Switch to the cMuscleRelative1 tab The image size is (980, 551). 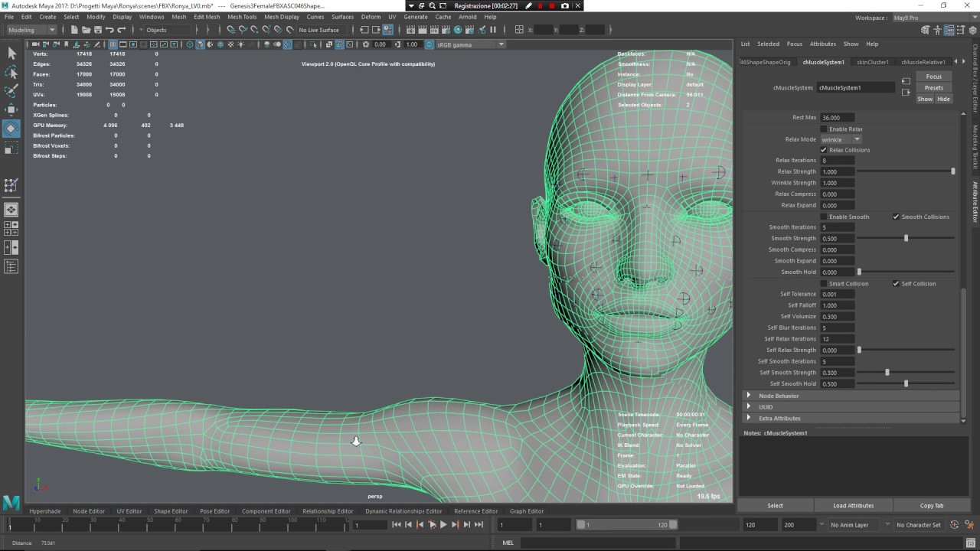click(923, 62)
